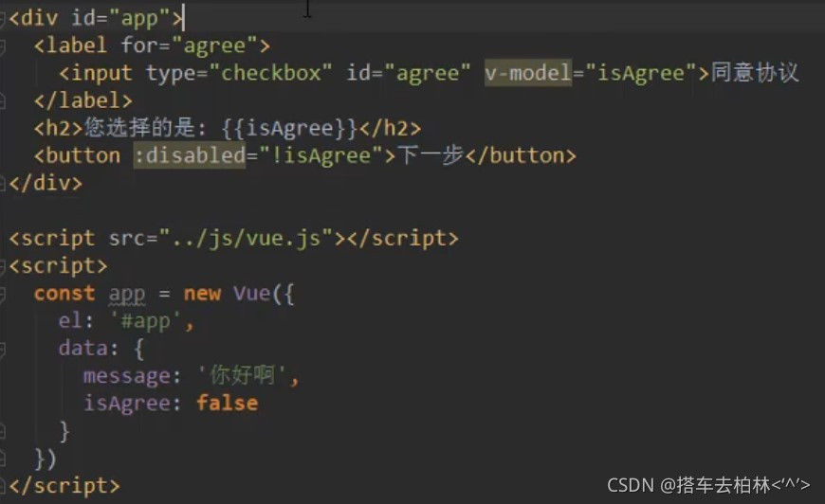
Task: Click the false value of isAgree
Action: (227, 403)
